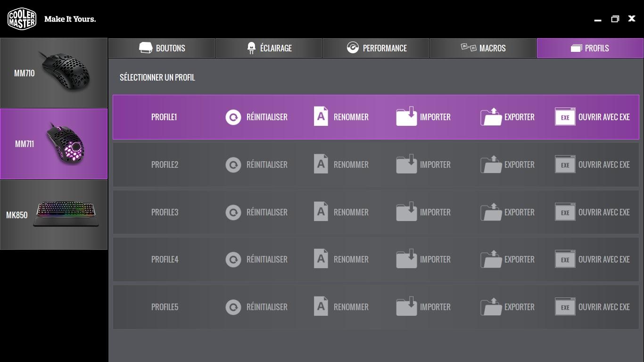Viewport: 644px width, 362px height.
Task: Click the Cooler Master logo
Action: click(x=22, y=19)
